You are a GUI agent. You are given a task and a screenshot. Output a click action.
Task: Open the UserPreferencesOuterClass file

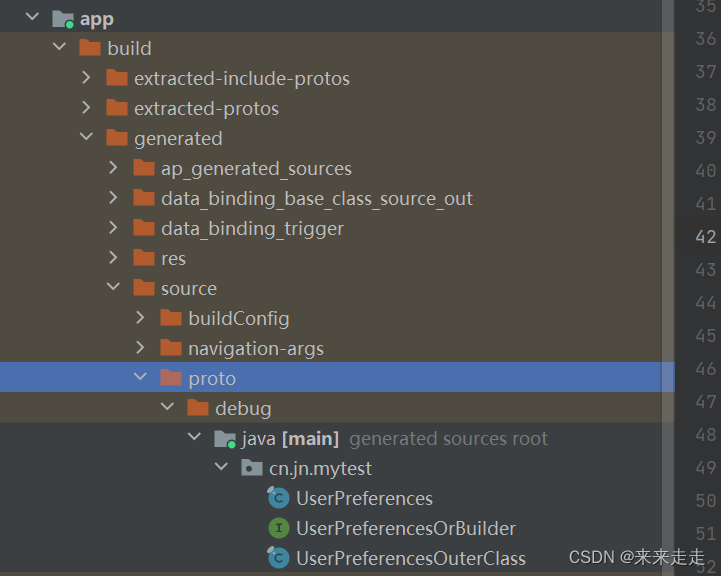pos(411,559)
